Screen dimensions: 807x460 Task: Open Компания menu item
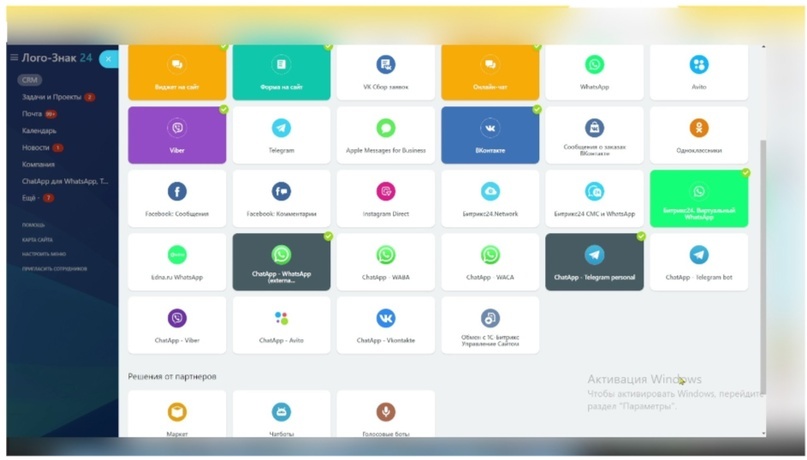click(38, 165)
